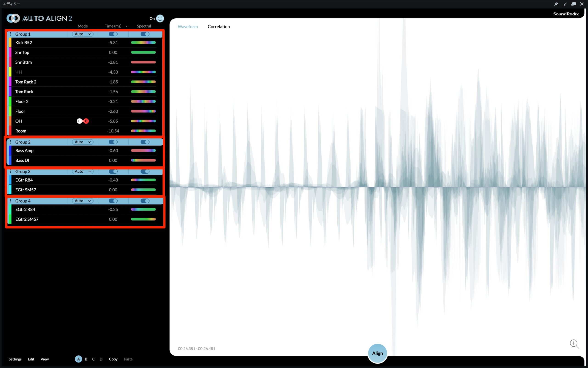The height and width of the screenshot is (368, 588).
Task: Select preset slot B
Action: click(x=86, y=359)
